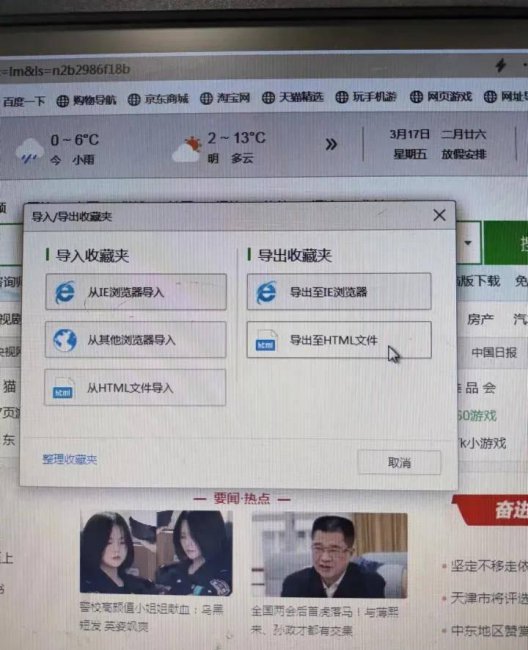Click 从IE浏览器导入 button
528x650 pixels.
click(136, 292)
